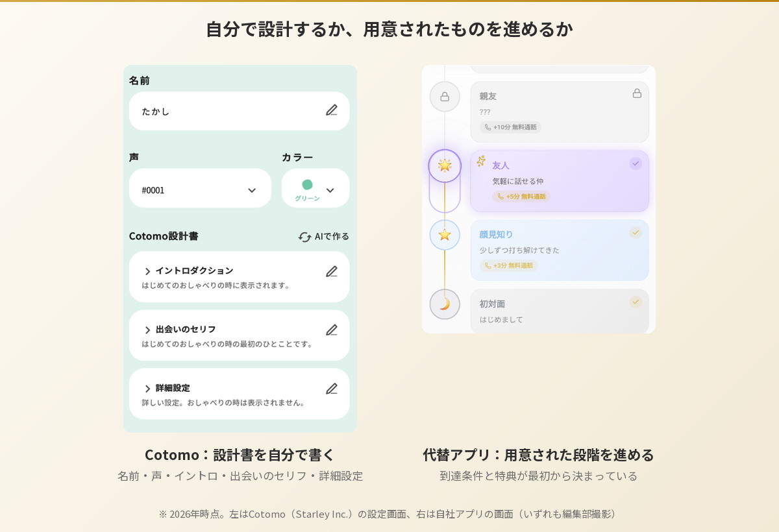Expand the 出会いのセリフ chevron
779x532 pixels.
pos(147,330)
